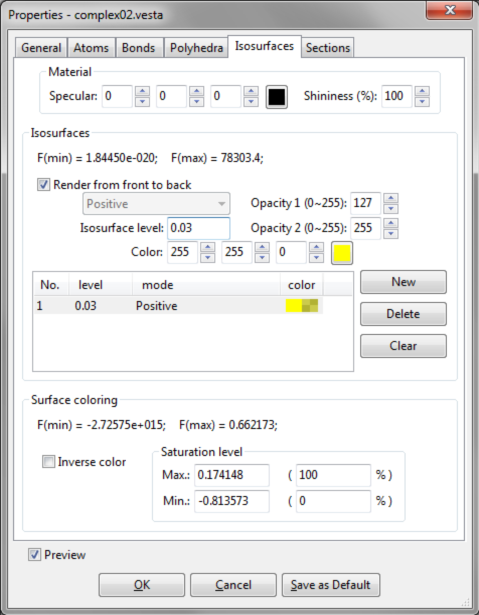479x615 pixels.
Task: Lower third Specular value with down arrow
Action: (x=251, y=102)
